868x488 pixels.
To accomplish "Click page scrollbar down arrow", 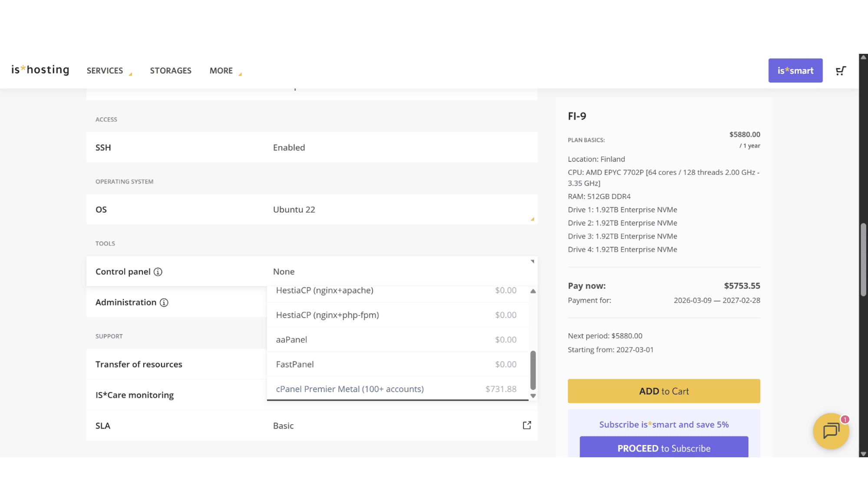I will (863, 454).
